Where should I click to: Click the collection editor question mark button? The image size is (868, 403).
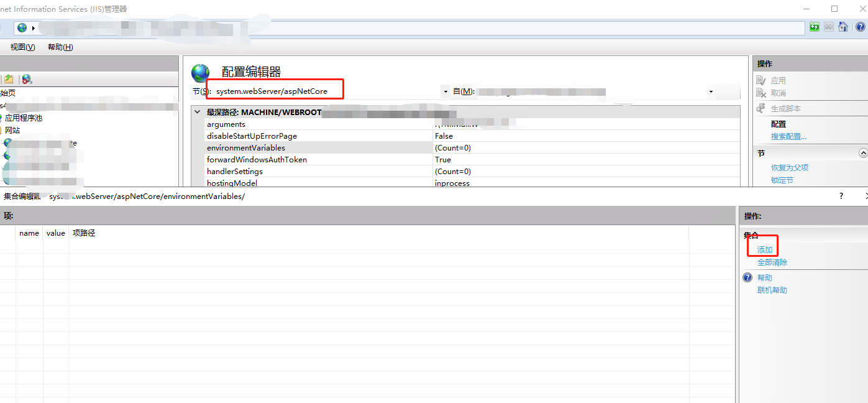pyautogui.click(x=841, y=196)
